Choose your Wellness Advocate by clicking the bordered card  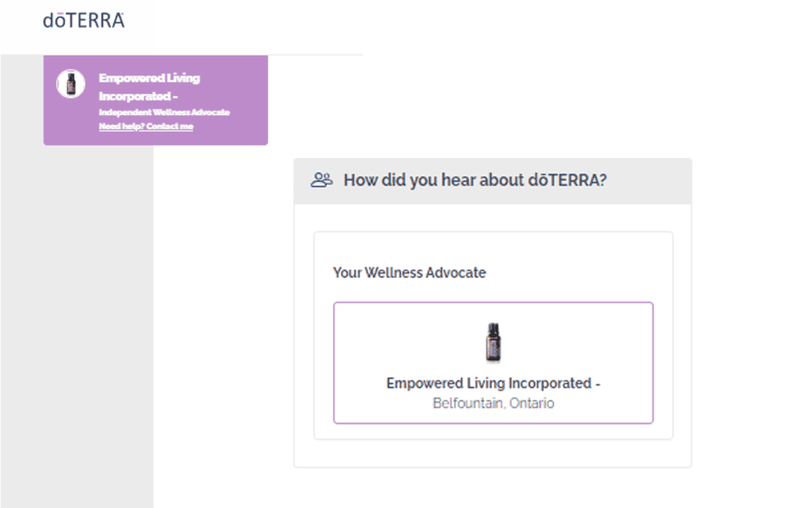[493, 361]
